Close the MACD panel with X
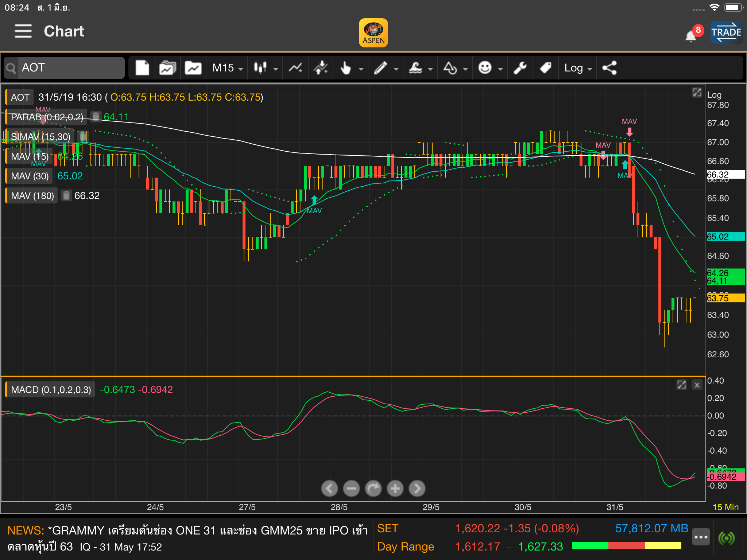747x560 pixels. tap(697, 385)
